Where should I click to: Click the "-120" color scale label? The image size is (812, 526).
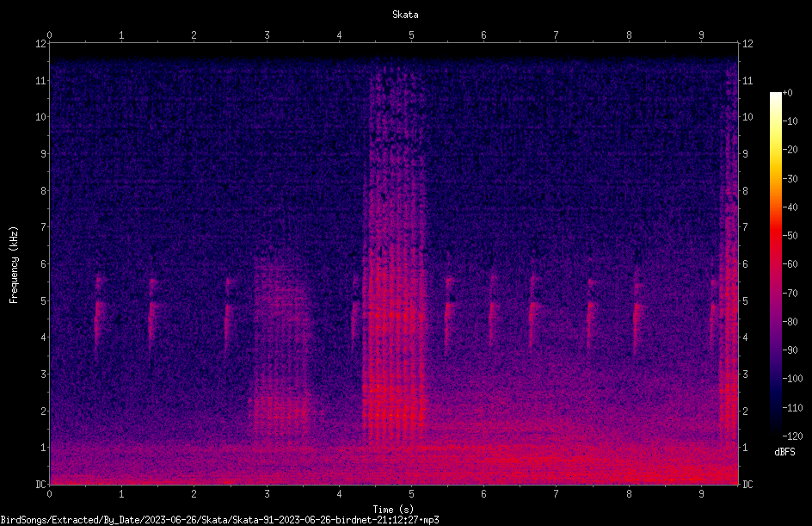[792, 436]
